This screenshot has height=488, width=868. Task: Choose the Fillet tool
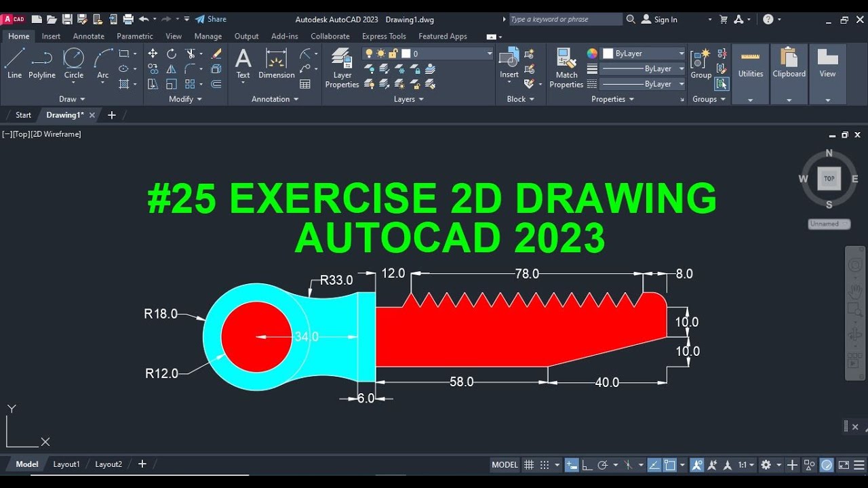(191, 68)
